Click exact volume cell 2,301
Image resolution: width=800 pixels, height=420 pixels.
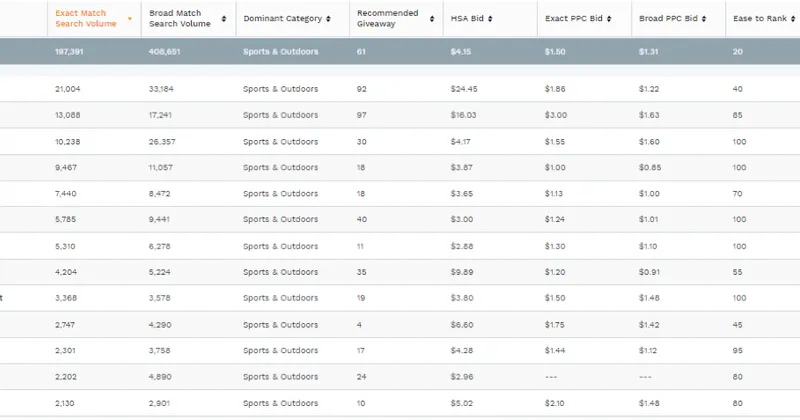(x=65, y=350)
